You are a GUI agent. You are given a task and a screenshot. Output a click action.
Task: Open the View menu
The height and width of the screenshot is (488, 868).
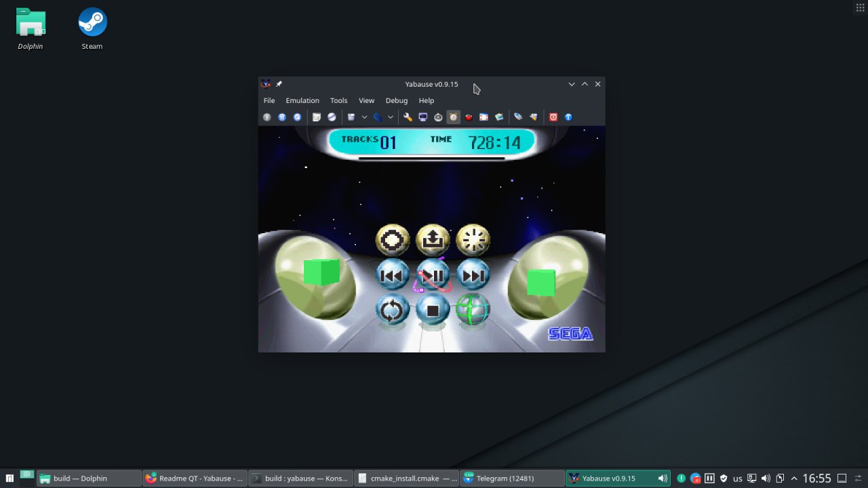[366, 100]
